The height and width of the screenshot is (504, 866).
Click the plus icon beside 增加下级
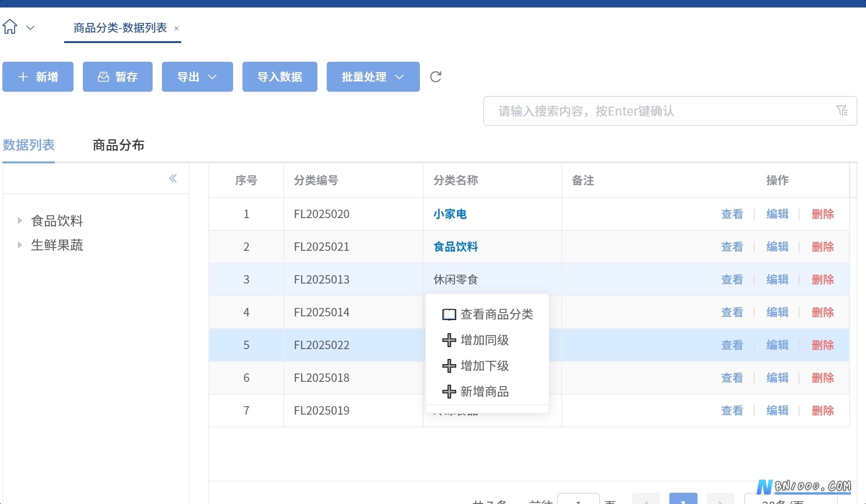coord(449,366)
